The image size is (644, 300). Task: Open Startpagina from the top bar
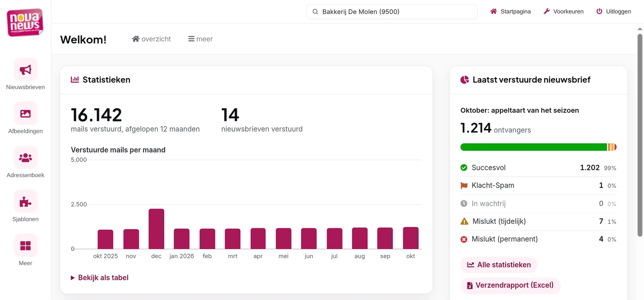tap(510, 11)
